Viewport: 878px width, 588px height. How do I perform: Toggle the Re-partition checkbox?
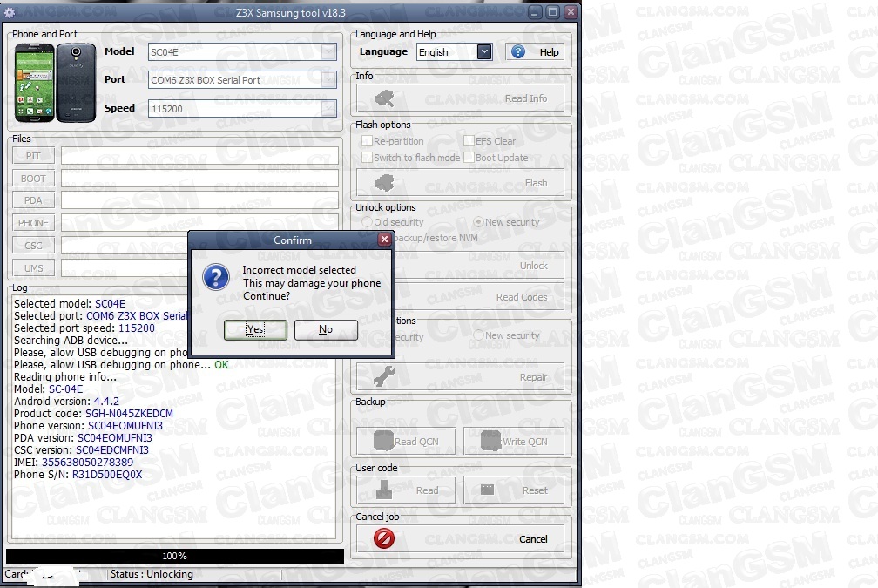[367, 140]
